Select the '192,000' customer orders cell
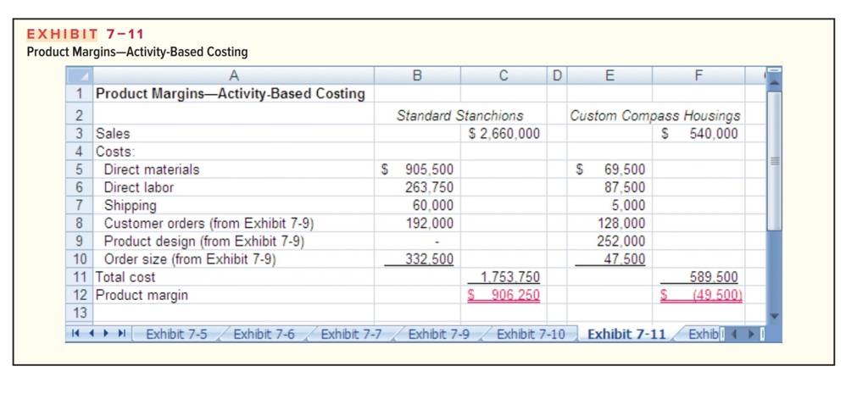 (x=417, y=223)
